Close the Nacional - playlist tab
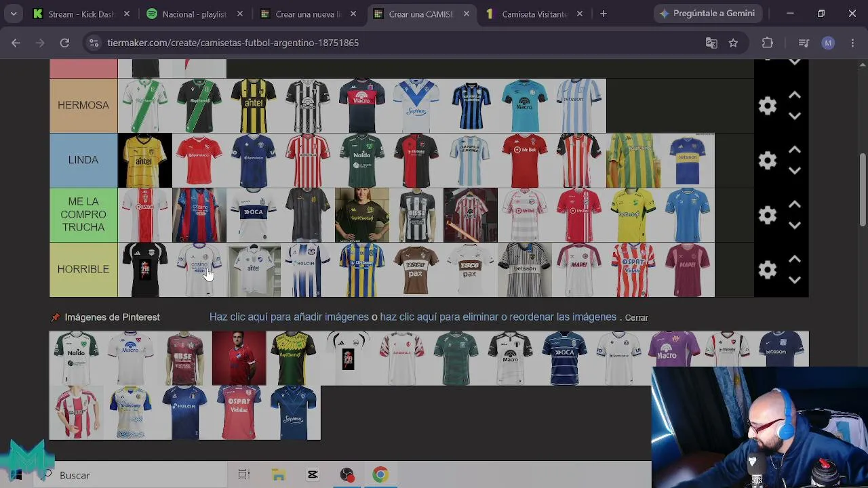Viewport: 868px width, 488px height. 240,14
